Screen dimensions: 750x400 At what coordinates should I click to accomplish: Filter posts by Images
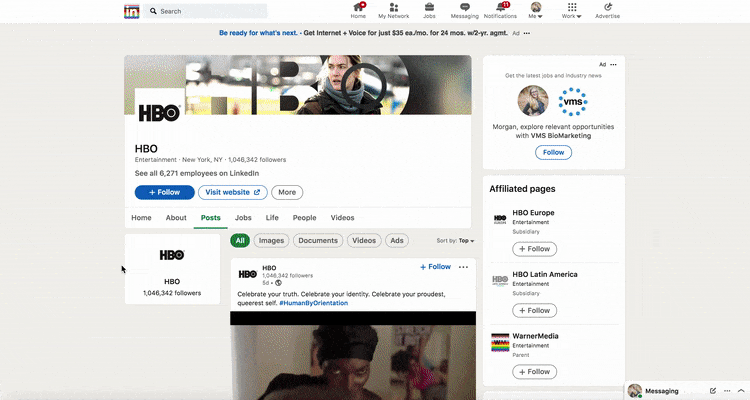click(x=271, y=241)
